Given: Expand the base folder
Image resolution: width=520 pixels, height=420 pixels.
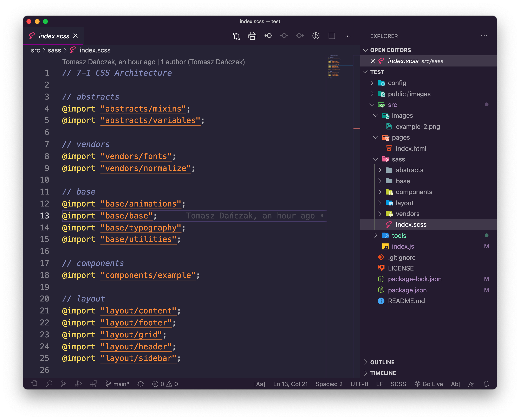Looking at the screenshot, I should click(428, 181).
